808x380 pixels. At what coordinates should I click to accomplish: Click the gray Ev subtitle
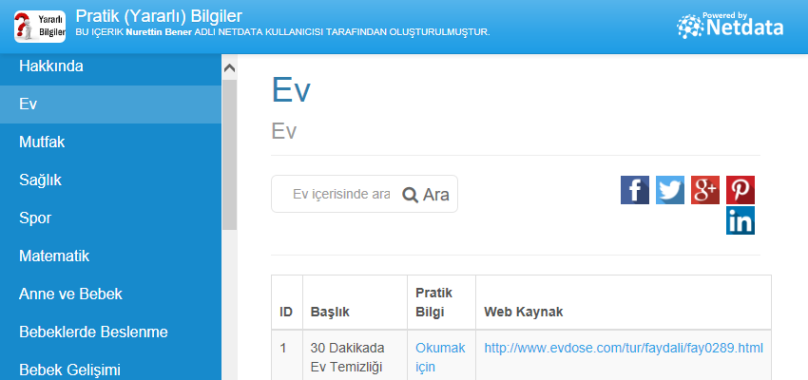[284, 131]
